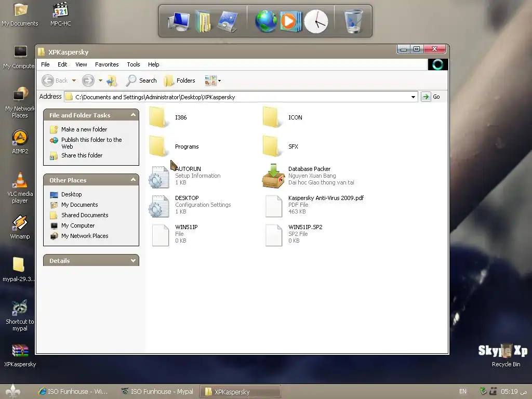Open the Forward button history dropdown arrow
Image resolution: width=532 pixels, height=399 pixels.
tap(100, 81)
